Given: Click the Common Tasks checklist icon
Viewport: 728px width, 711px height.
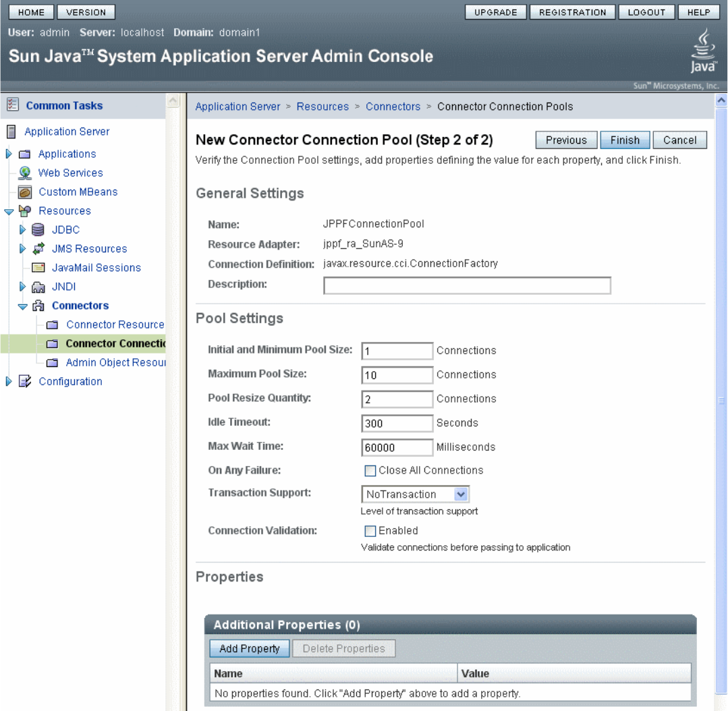Looking at the screenshot, I should click(x=13, y=105).
